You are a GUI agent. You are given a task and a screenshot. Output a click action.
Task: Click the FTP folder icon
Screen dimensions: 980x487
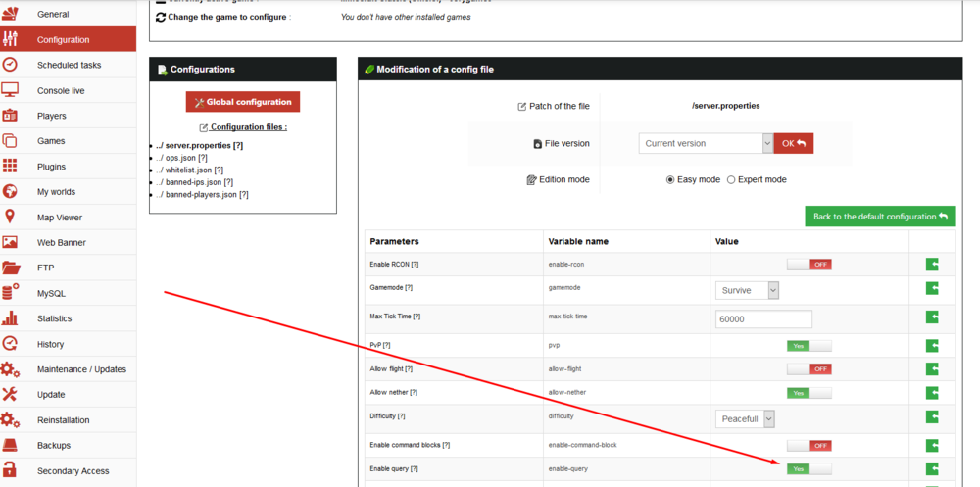pos(11,268)
